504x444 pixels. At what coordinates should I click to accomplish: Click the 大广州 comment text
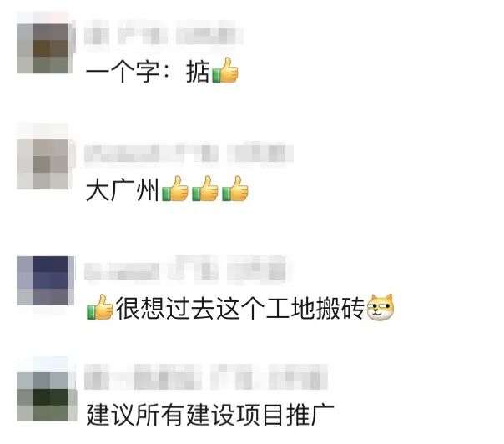(x=123, y=189)
